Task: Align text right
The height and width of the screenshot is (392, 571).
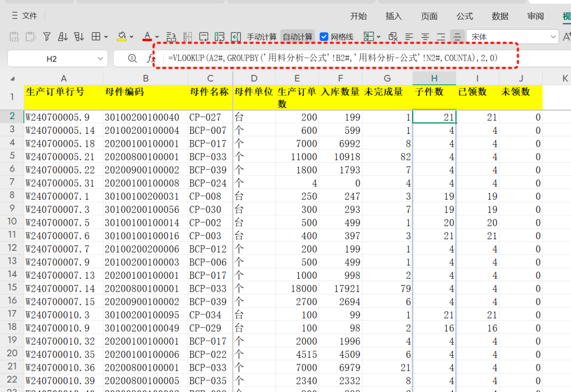Action: [x=441, y=37]
